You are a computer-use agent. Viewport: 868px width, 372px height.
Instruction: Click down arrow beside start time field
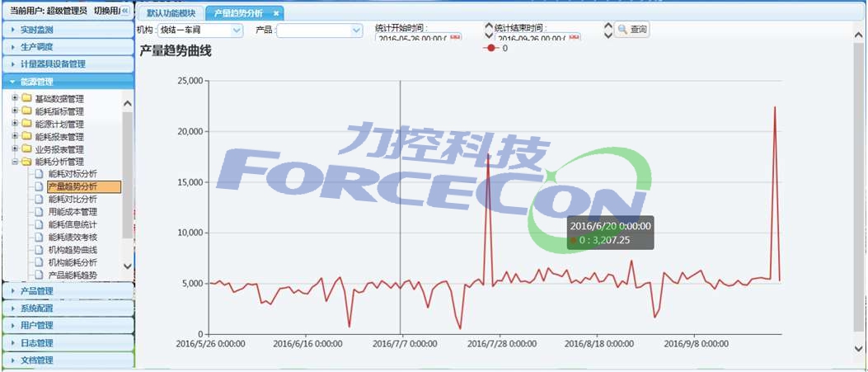pyautogui.click(x=489, y=36)
